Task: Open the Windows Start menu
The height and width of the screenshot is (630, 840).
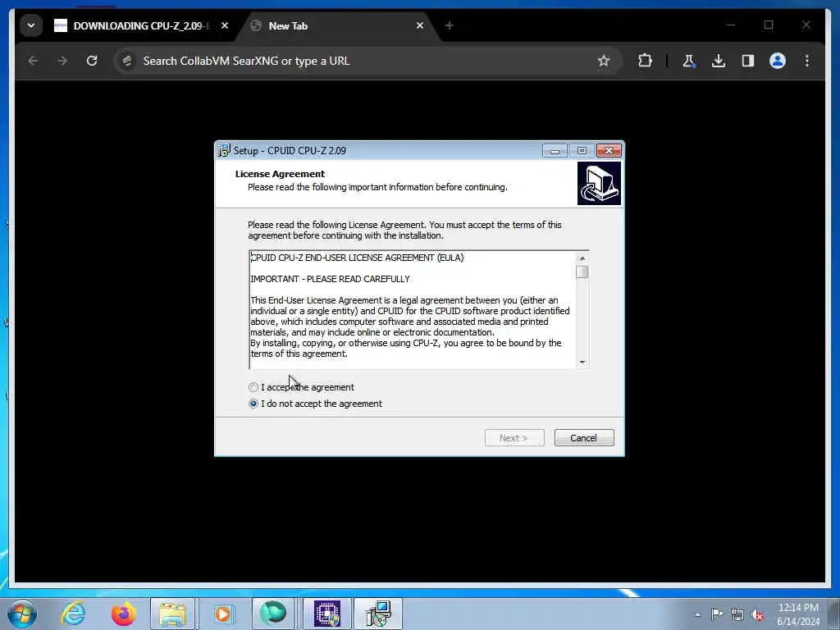Action: [x=22, y=614]
